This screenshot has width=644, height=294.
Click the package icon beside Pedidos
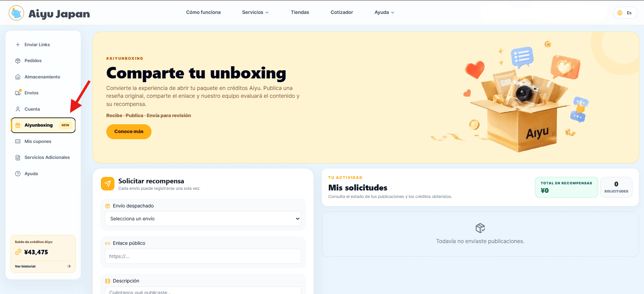[x=18, y=61]
